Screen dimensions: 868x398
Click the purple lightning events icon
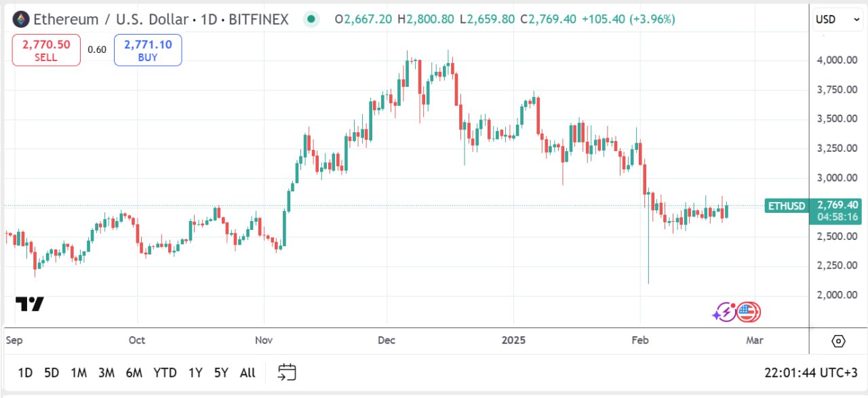coord(724,312)
